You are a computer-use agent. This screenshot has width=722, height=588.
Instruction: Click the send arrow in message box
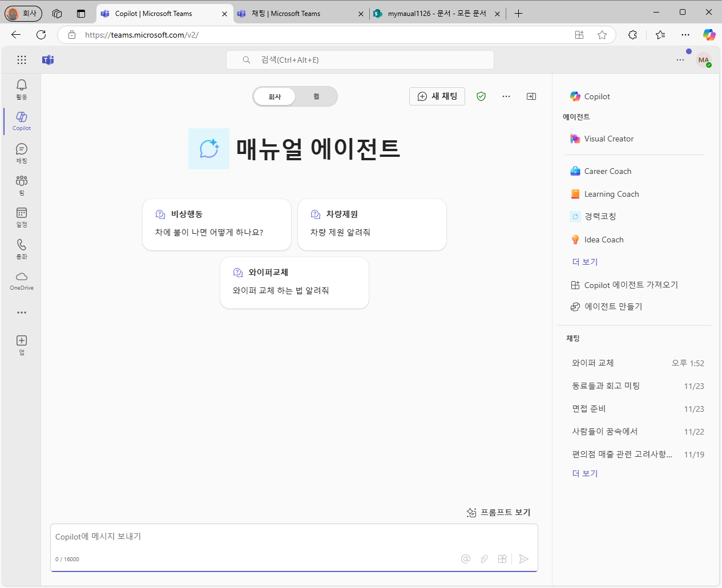point(524,559)
